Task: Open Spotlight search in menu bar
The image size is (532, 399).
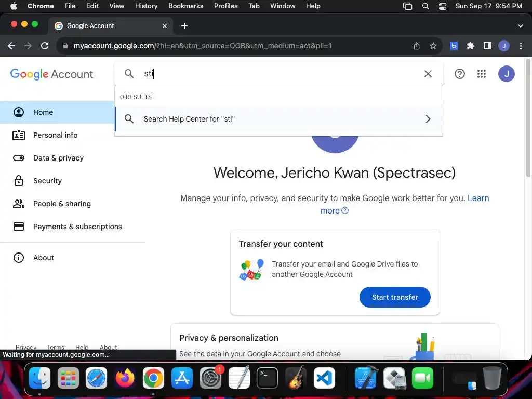Action: click(425, 6)
